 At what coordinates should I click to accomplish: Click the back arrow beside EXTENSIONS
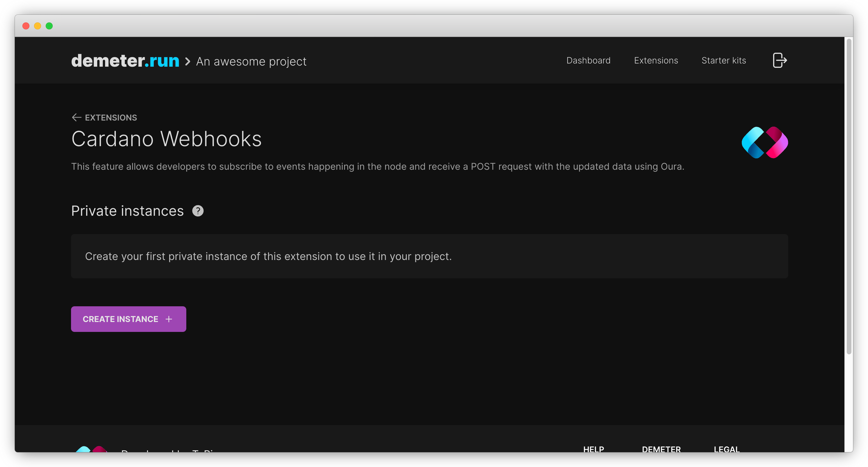point(77,117)
